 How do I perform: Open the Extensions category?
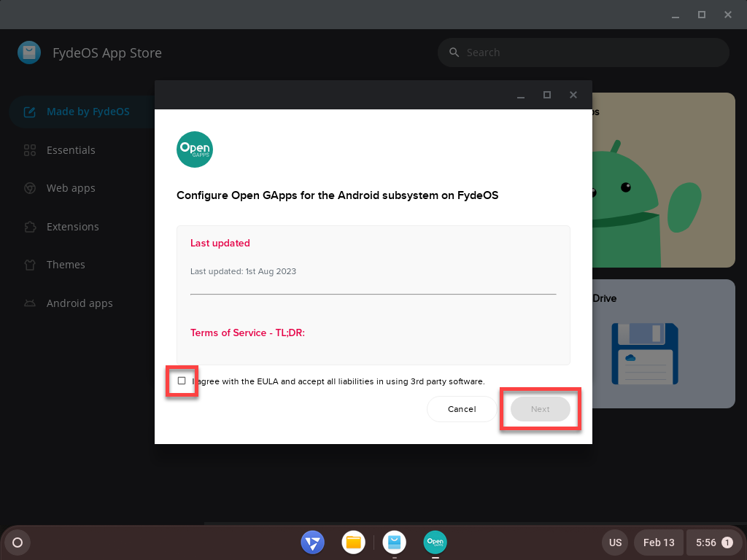point(72,227)
